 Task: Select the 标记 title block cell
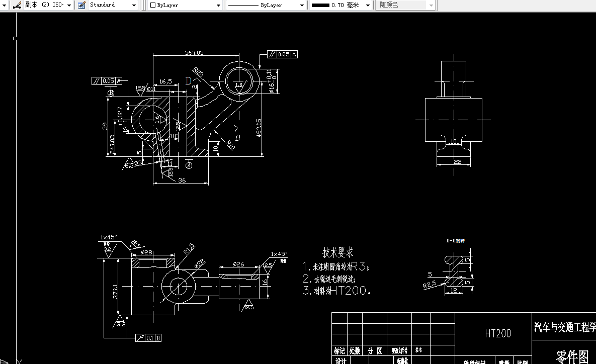pos(339,351)
